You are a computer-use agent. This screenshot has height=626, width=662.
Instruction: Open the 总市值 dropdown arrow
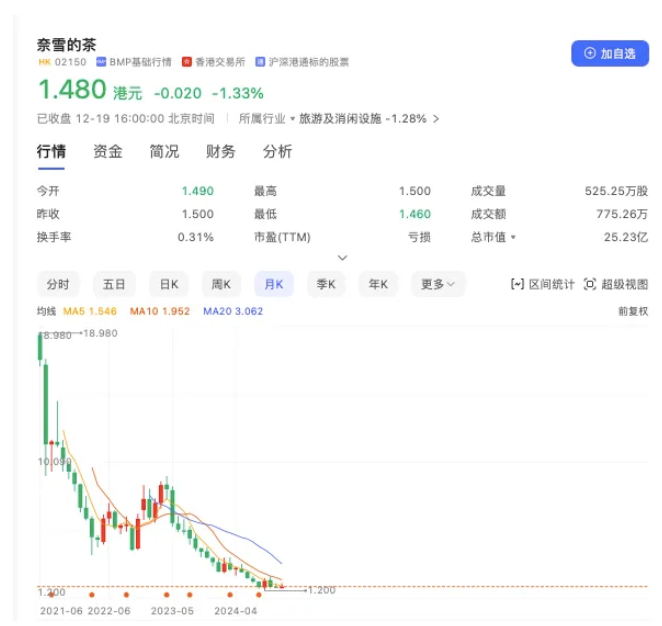pyautogui.click(x=513, y=237)
